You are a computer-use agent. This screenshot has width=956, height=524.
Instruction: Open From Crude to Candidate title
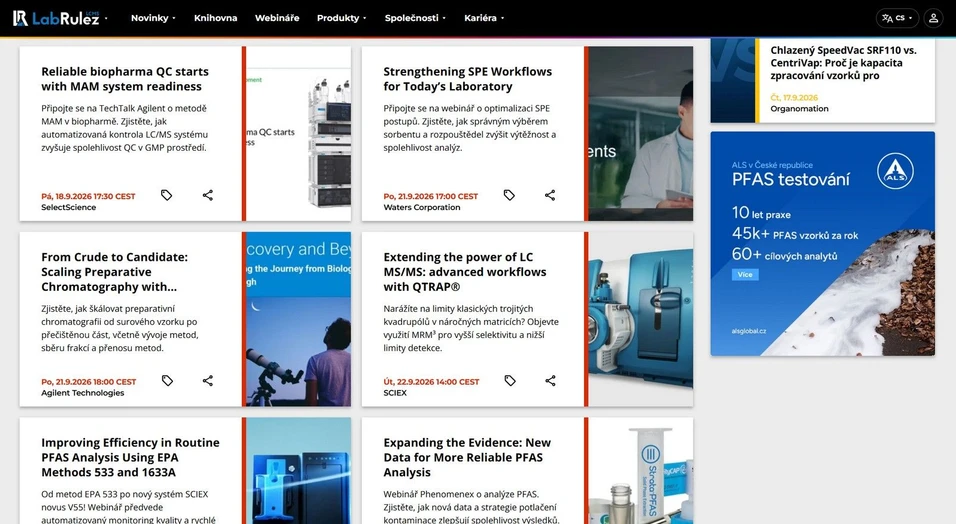(115, 271)
